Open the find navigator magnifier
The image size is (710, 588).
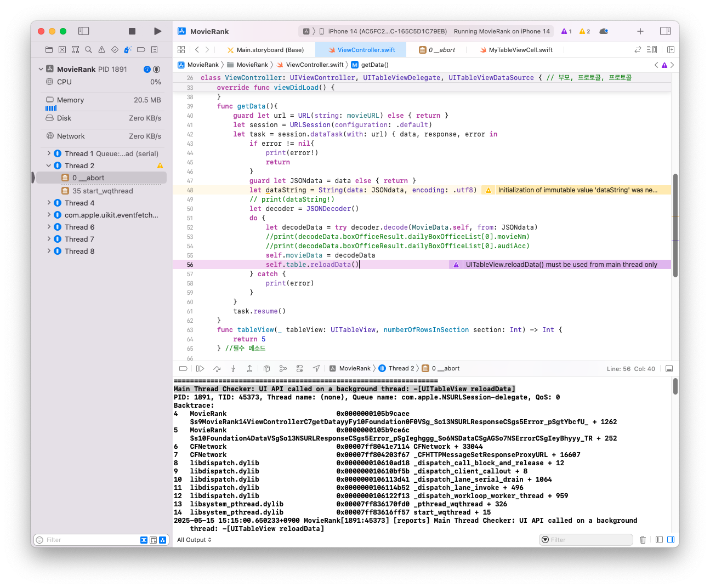point(88,49)
